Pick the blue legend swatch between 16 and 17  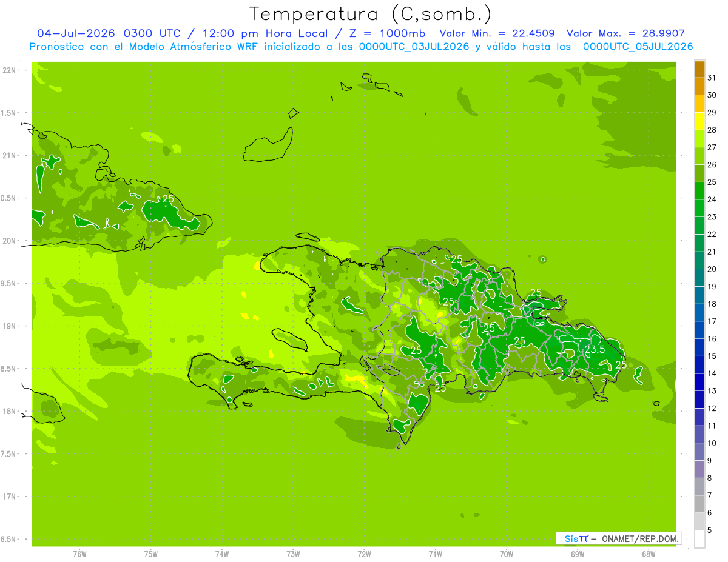point(699,330)
